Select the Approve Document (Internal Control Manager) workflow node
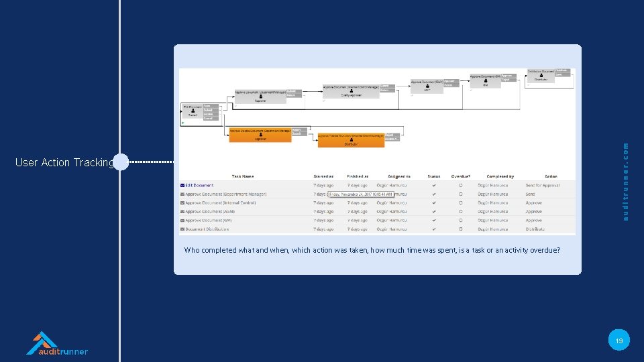The image size is (644, 362). (351, 91)
